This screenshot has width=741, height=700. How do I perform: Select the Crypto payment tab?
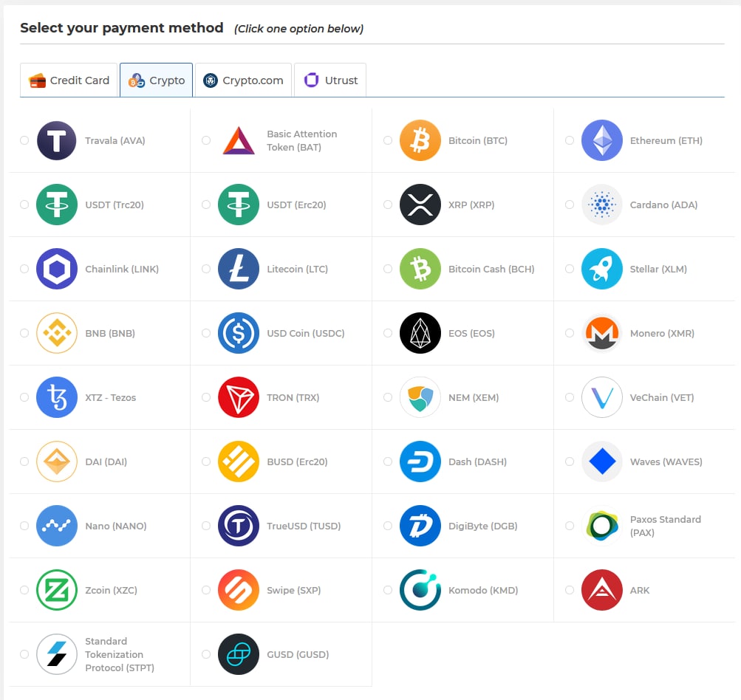(157, 80)
